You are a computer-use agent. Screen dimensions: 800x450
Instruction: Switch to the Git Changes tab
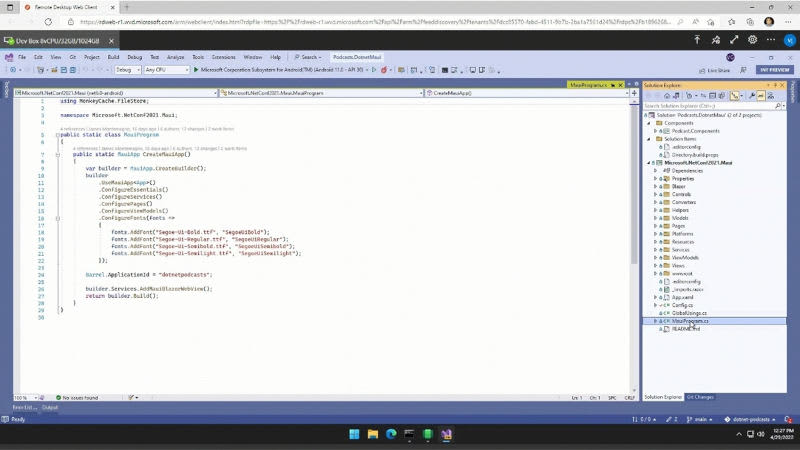700,397
